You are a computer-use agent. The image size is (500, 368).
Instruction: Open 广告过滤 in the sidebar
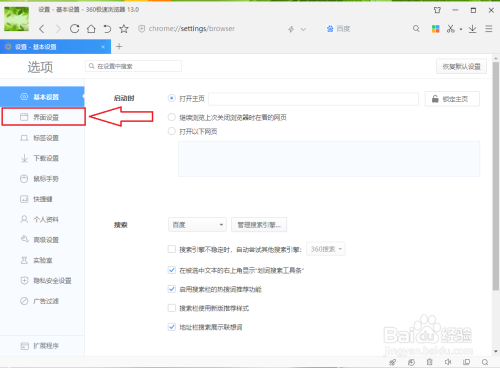tap(42, 301)
